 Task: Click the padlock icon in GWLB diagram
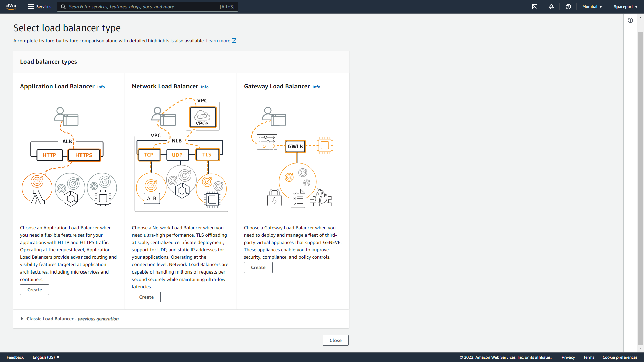[274, 198]
